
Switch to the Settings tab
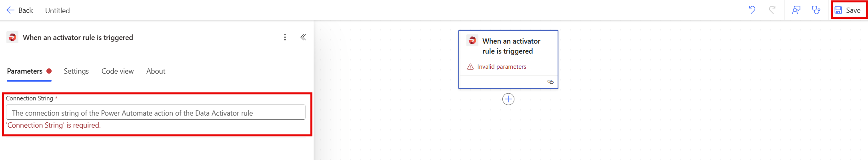point(76,71)
